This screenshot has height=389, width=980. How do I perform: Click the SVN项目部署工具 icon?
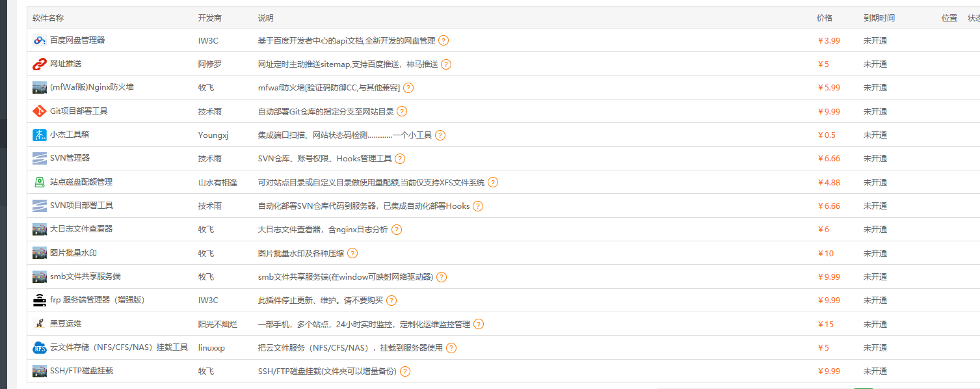(39, 206)
